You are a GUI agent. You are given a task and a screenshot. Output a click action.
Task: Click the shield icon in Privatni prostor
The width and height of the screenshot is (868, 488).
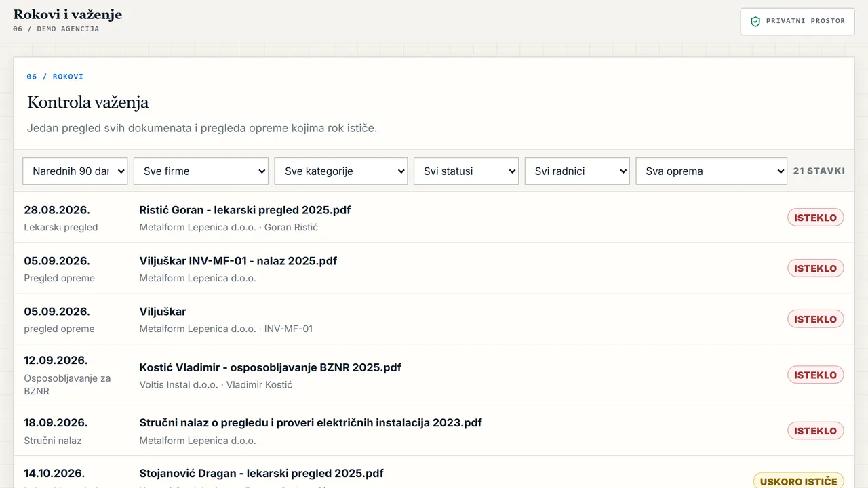pyautogui.click(x=755, y=22)
